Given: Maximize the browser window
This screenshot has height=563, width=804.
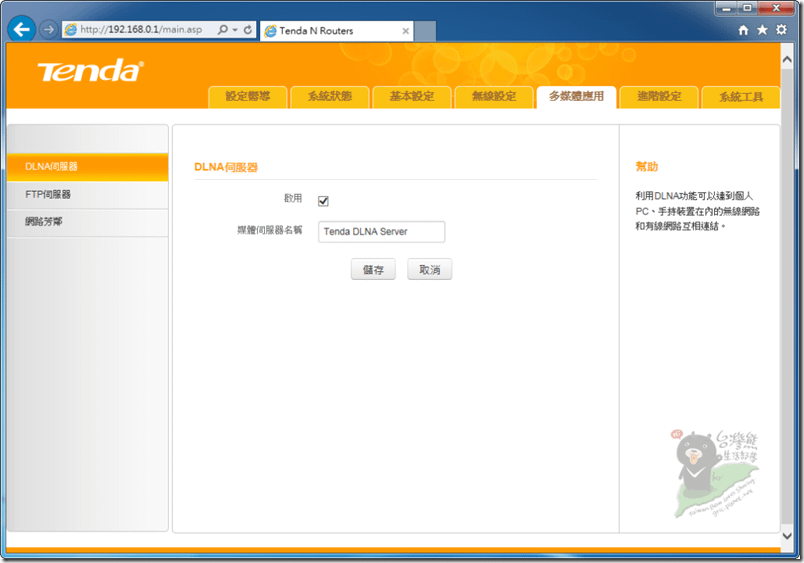Looking at the screenshot, I should (747, 8).
